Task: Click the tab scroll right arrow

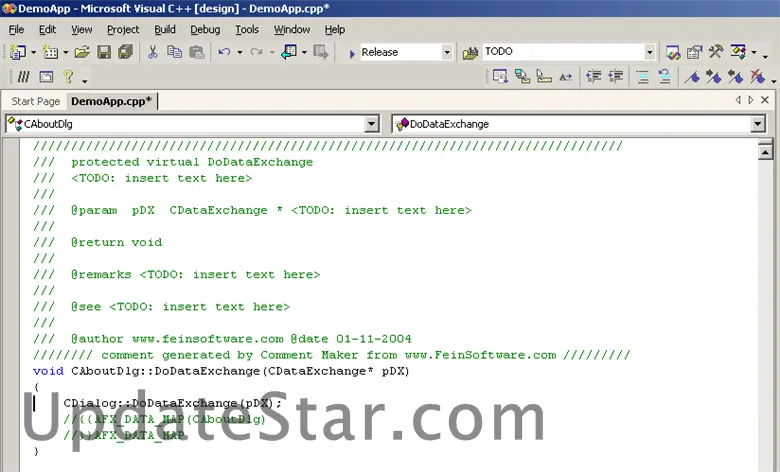Action: click(751, 100)
